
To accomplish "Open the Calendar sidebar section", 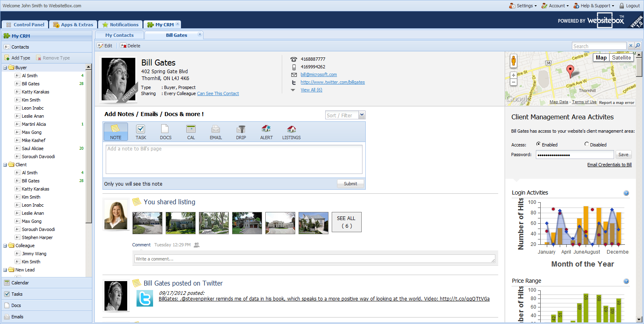I will point(47,283).
